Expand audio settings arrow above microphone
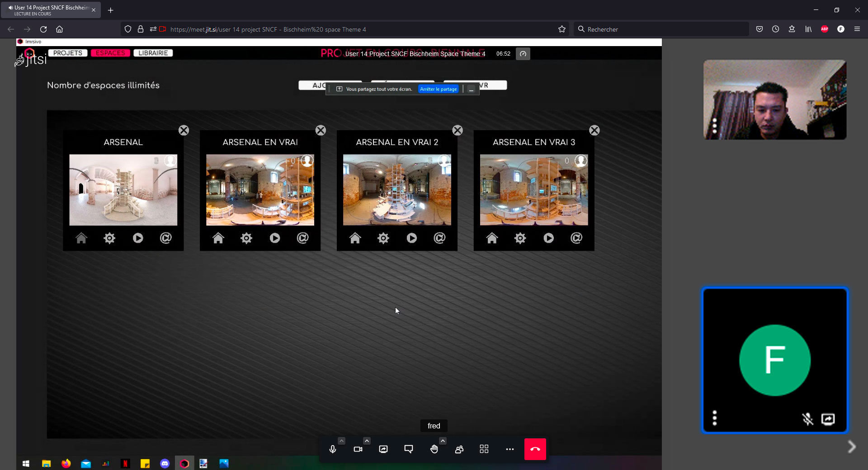This screenshot has height=470, width=868. (342, 441)
